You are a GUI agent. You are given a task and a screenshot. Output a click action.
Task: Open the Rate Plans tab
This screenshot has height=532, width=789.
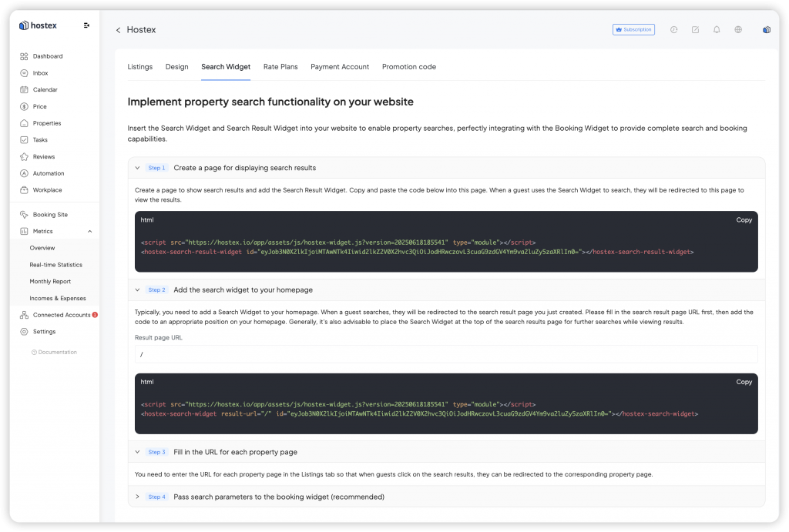click(280, 67)
